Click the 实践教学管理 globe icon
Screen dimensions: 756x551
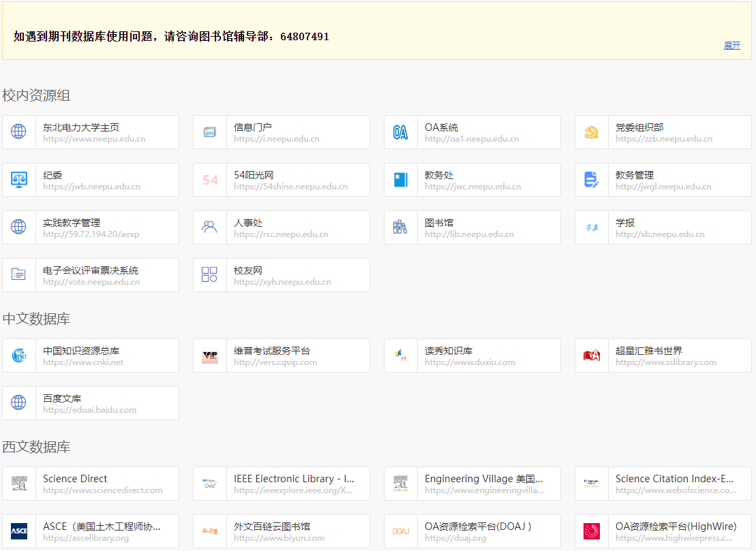tap(19, 227)
